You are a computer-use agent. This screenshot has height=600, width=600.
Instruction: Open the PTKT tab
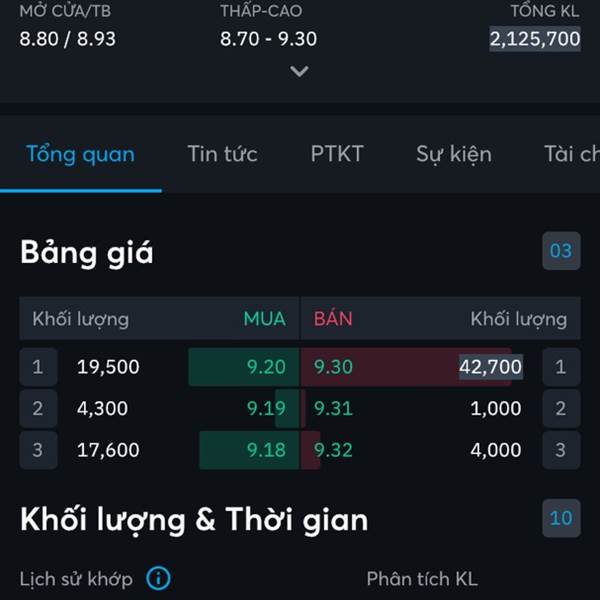point(337,154)
